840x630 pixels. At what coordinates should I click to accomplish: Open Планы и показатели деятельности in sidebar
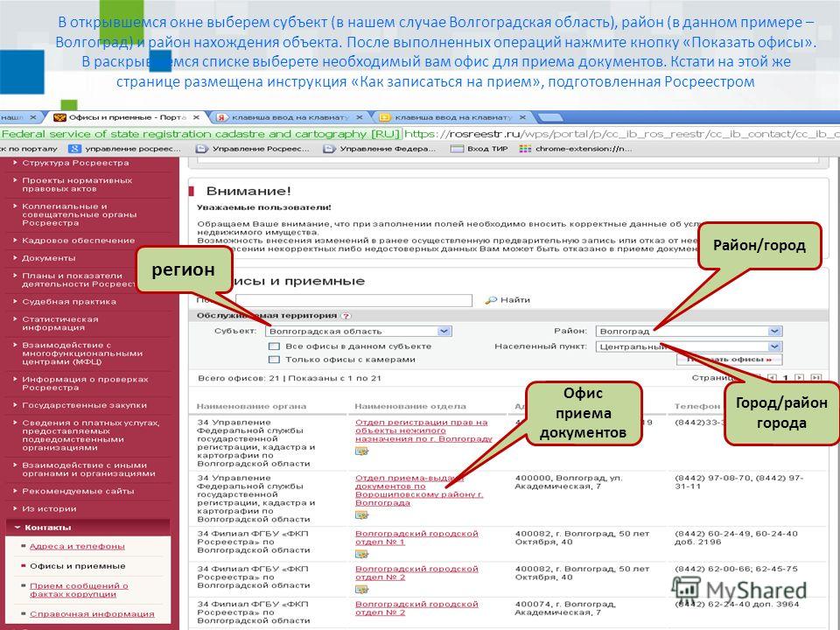click(79, 280)
